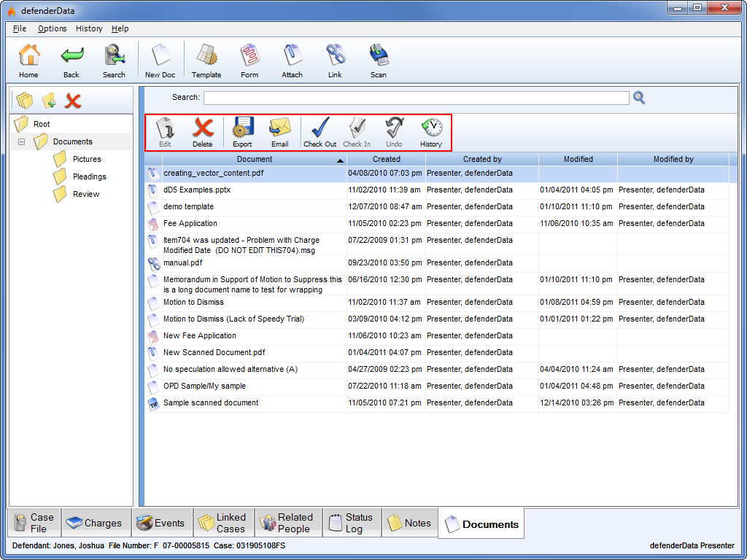Attach a file with the paperclip icon

click(x=292, y=61)
